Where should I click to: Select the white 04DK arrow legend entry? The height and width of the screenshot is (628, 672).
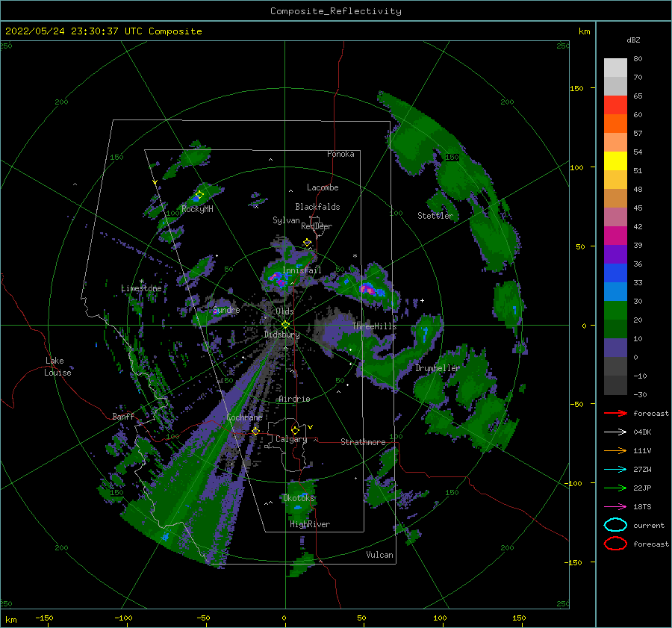point(615,432)
